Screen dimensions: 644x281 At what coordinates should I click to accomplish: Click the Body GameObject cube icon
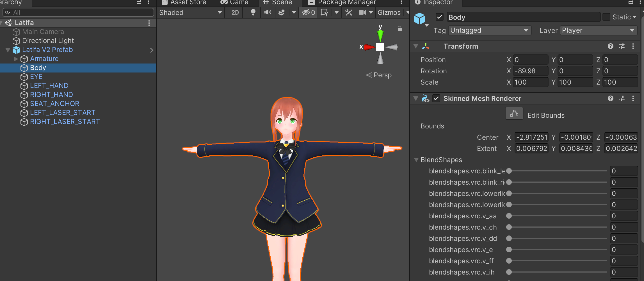tap(420, 19)
